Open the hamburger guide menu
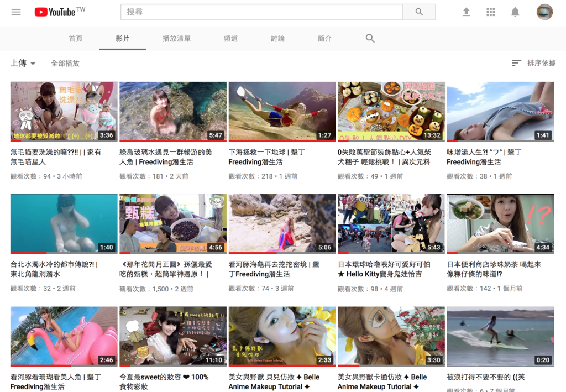 click(x=16, y=12)
